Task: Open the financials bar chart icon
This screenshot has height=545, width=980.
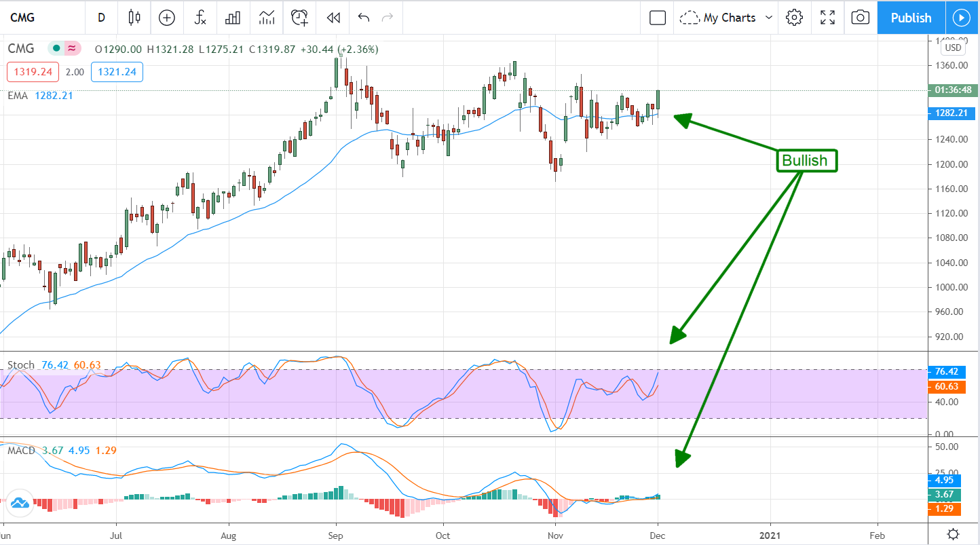Action: click(x=233, y=18)
